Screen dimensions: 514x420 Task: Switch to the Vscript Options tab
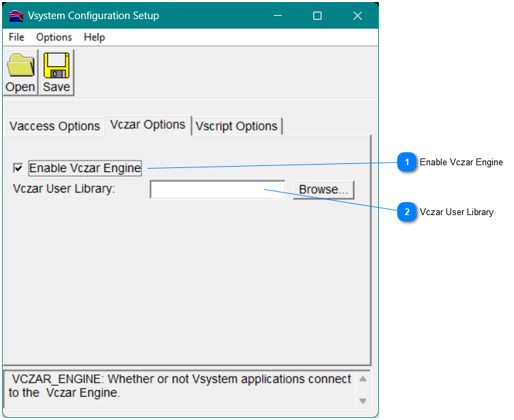click(236, 126)
